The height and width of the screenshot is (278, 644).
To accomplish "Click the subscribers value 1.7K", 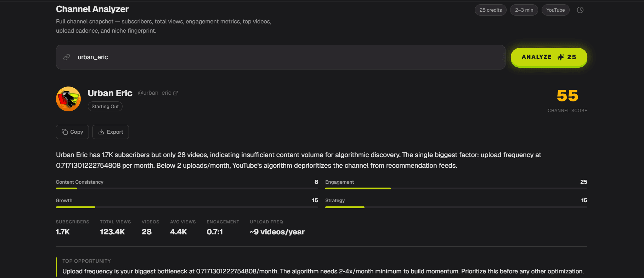I will [63, 232].
